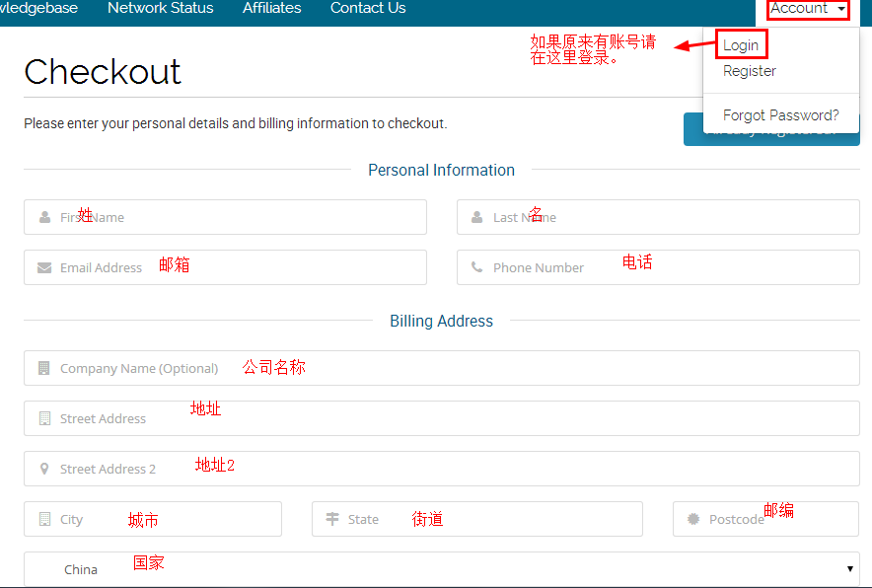Image resolution: width=872 pixels, height=588 pixels.
Task: Go to the Affiliates page
Action: coord(271,9)
